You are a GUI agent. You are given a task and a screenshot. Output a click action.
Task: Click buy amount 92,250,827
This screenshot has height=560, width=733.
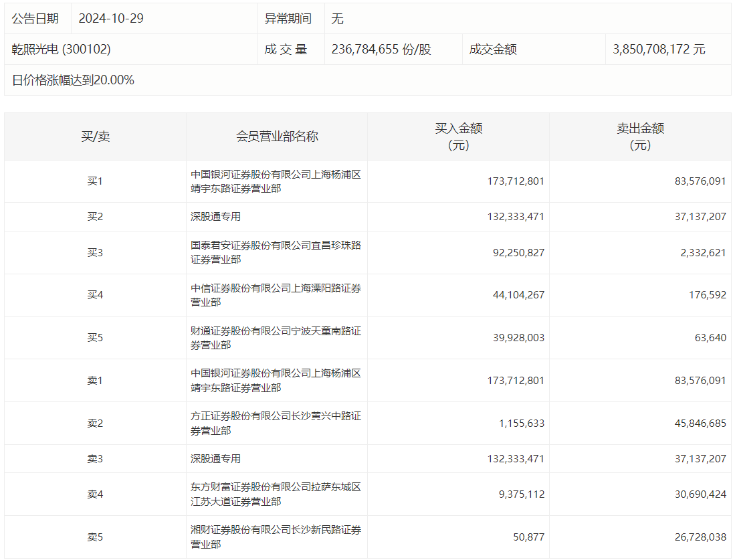pyautogui.click(x=518, y=253)
